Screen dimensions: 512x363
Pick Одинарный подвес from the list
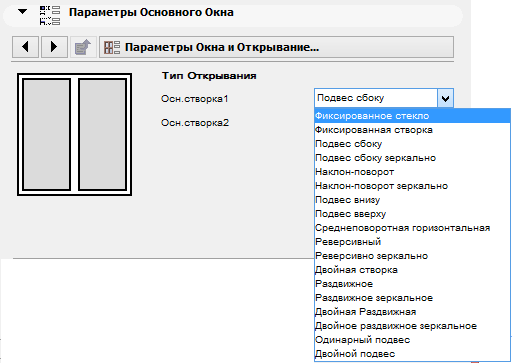point(412,340)
